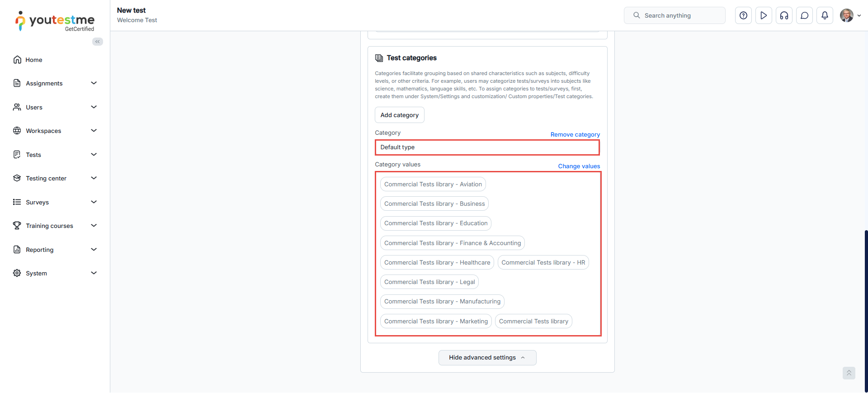The image size is (868, 393).
Task: Click the help question mark icon
Action: pyautogui.click(x=743, y=15)
